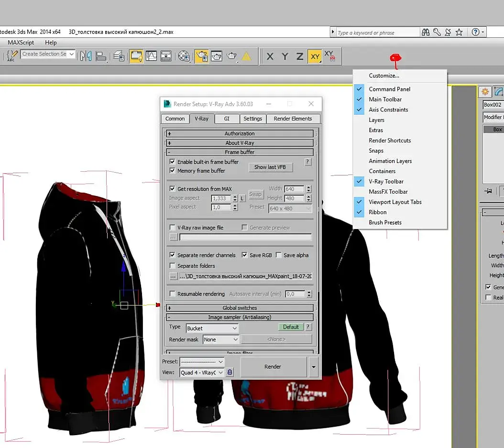The image size is (504, 448).
Task: Open the Render button side arrow dropdown
Action: click(x=313, y=367)
